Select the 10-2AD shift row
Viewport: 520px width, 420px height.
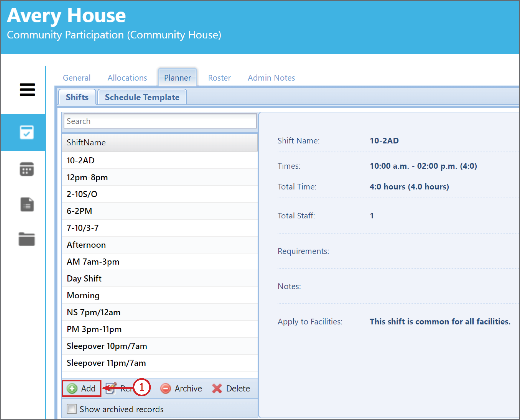tap(159, 160)
